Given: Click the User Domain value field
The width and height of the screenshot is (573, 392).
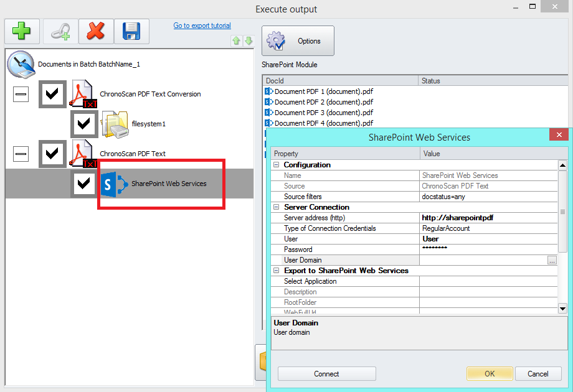Looking at the screenshot, I should 483,260.
